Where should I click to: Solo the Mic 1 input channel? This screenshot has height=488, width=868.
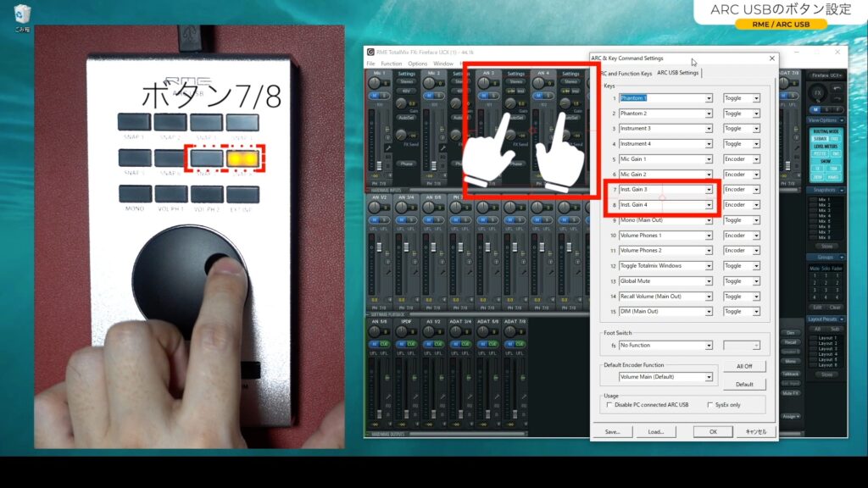[384, 97]
